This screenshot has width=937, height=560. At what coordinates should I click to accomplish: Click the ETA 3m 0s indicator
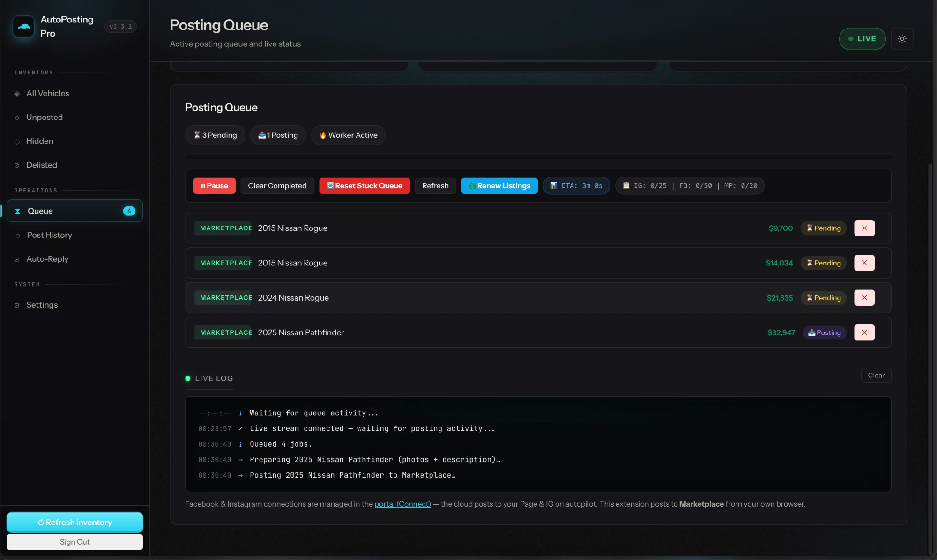pyautogui.click(x=576, y=186)
